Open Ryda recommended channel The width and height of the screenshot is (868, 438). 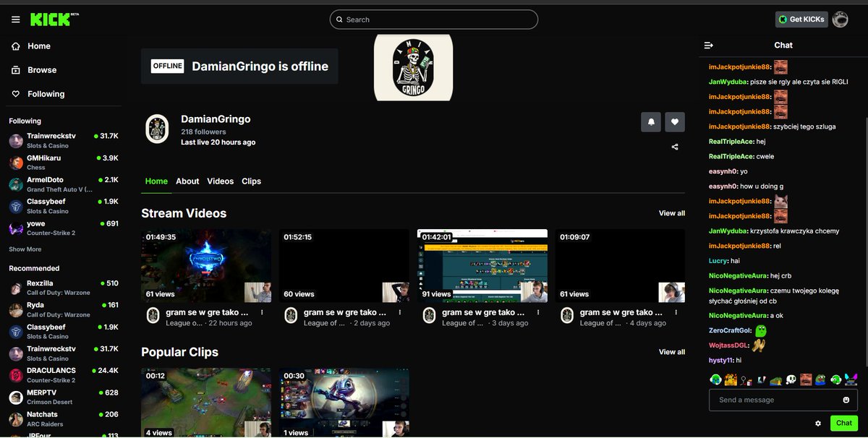(64, 309)
